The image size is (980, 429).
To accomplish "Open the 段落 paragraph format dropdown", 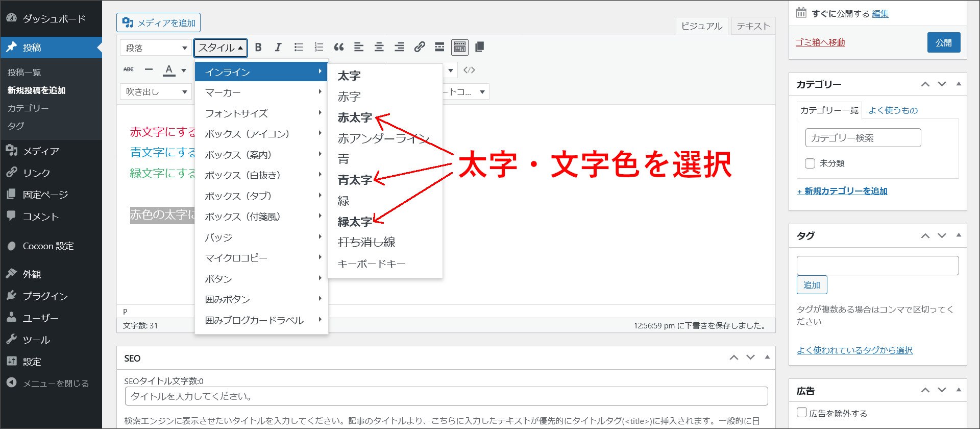I will [x=156, y=48].
